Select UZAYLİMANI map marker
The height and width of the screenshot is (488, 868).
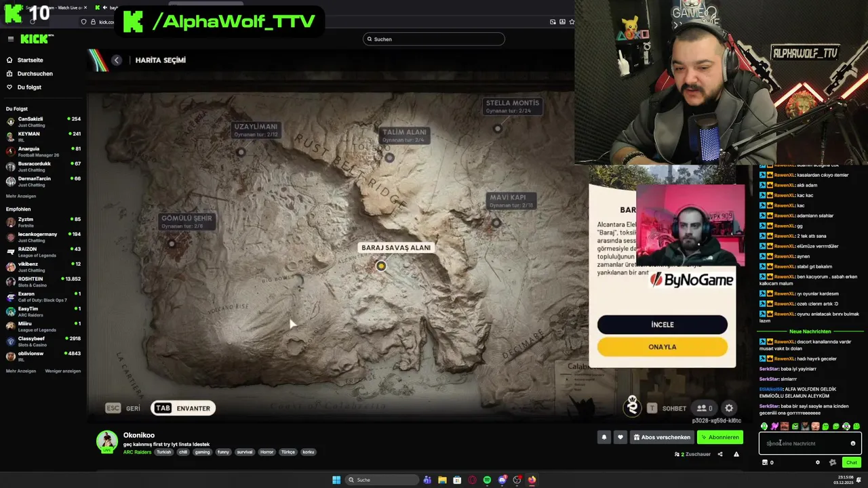coord(241,152)
